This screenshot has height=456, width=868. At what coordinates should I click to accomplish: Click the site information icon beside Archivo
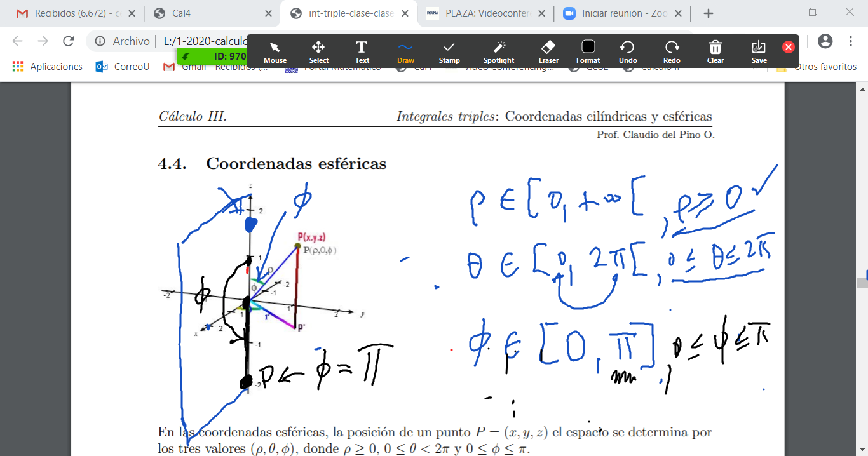tap(100, 41)
